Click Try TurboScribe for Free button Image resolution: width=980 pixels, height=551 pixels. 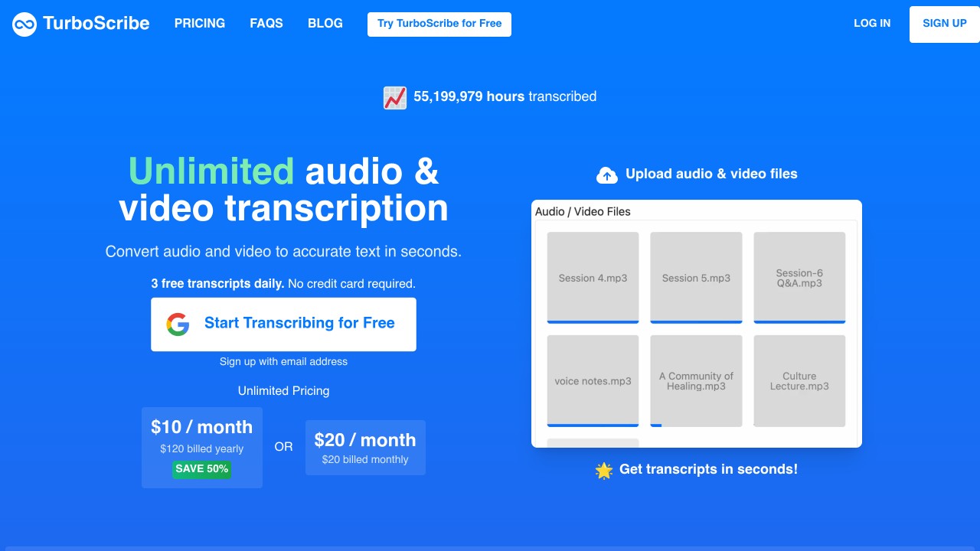439,24
